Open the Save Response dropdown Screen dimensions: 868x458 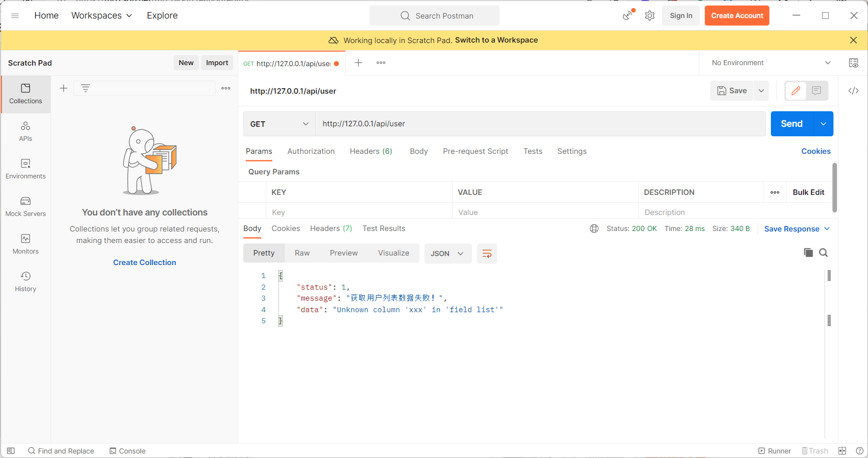click(796, 228)
